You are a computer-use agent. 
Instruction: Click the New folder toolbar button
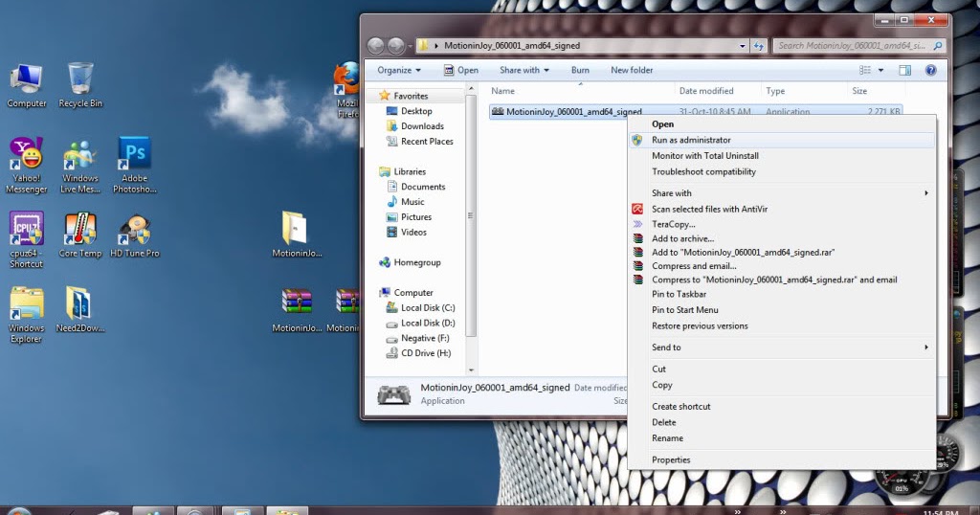coord(632,70)
